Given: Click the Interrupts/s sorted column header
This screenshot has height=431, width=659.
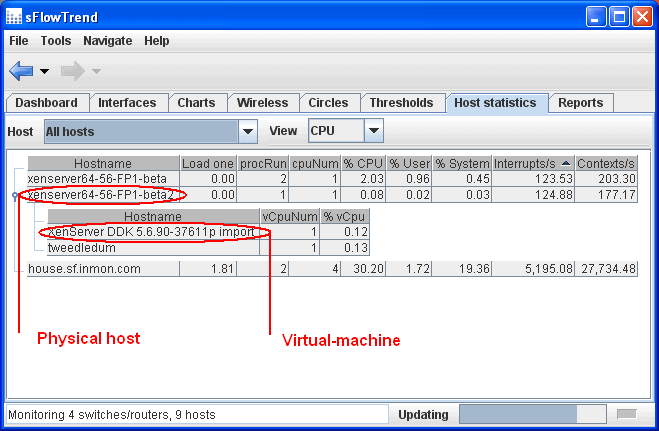Looking at the screenshot, I should coord(533,163).
